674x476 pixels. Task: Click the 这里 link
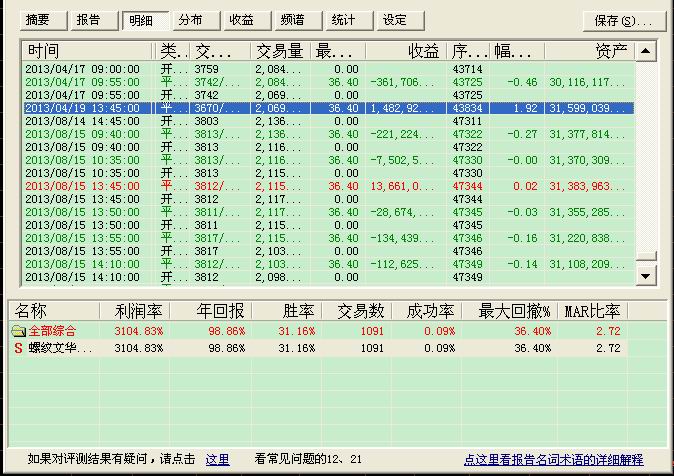pos(218,460)
